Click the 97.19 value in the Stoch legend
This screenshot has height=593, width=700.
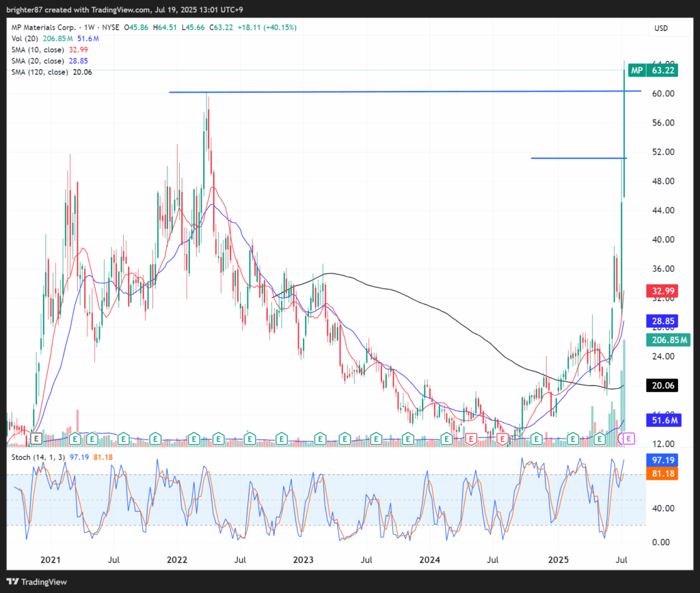pyautogui.click(x=79, y=457)
